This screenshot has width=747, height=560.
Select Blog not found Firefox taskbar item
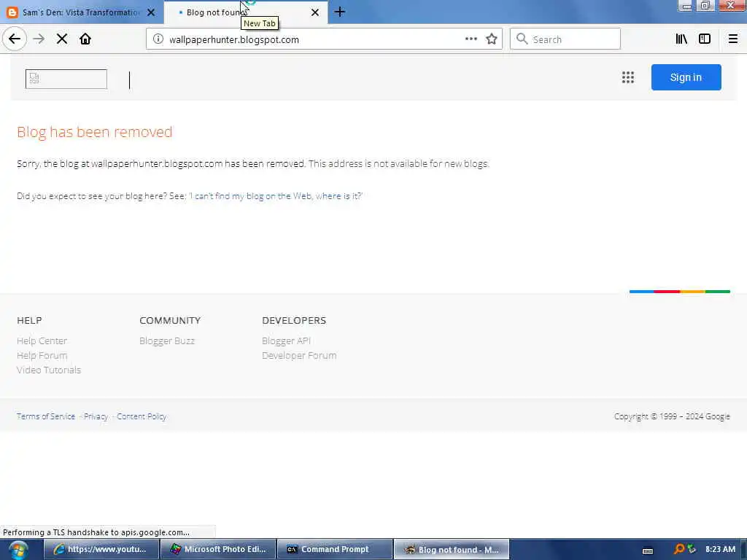(452, 550)
